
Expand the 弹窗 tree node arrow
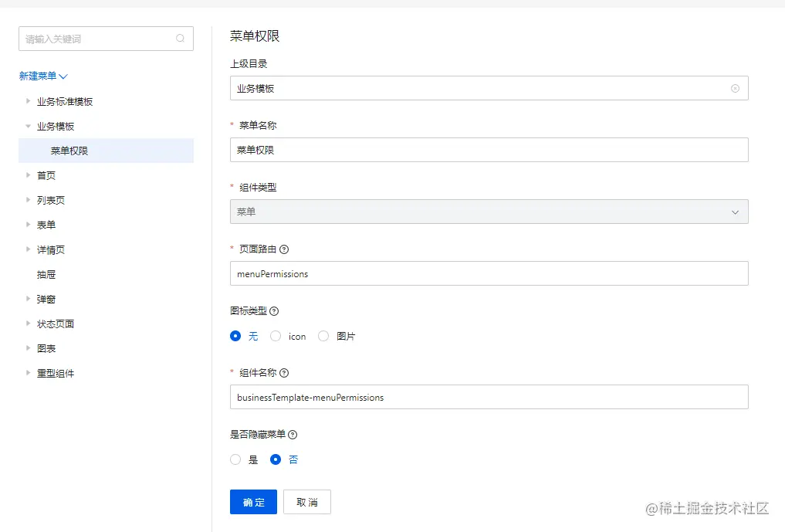pos(28,299)
